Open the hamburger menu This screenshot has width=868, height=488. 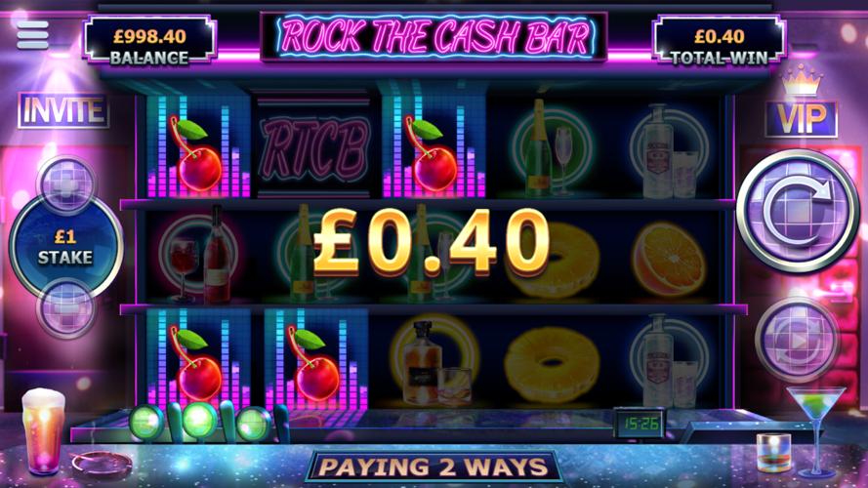click(32, 35)
